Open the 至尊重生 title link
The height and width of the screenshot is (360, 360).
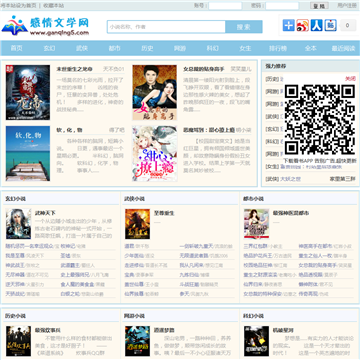164,213
